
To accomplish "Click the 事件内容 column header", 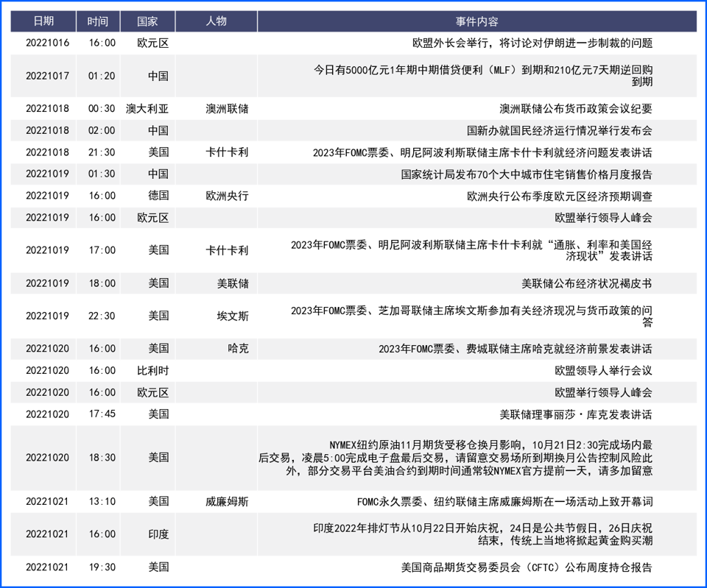I will [x=476, y=21].
